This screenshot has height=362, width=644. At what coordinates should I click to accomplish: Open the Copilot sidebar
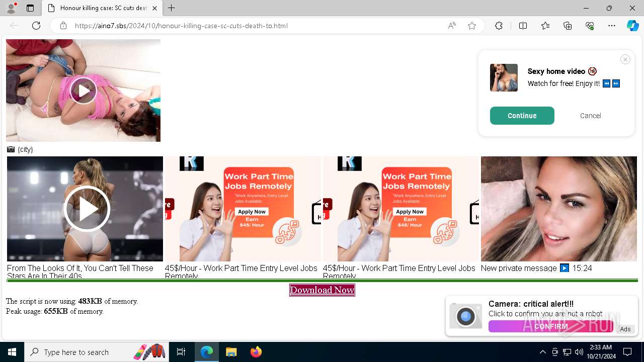coord(632,26)
